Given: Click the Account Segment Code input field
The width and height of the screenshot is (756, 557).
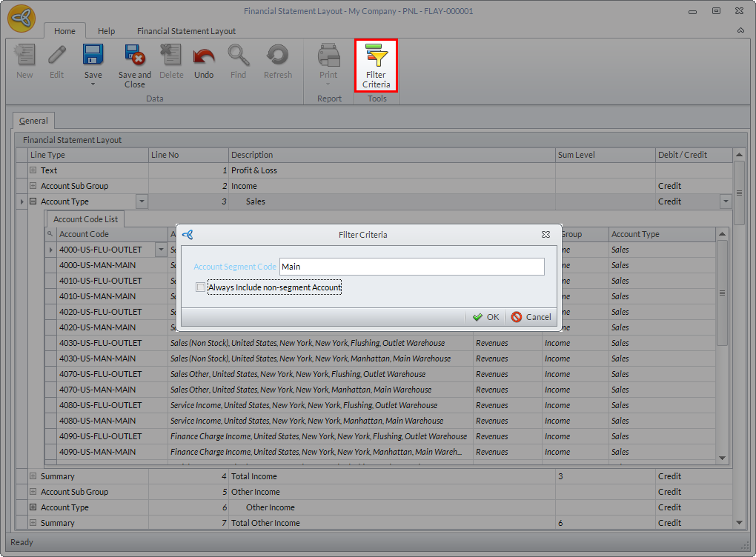Looking at the screenshot, I should [411, 267].
